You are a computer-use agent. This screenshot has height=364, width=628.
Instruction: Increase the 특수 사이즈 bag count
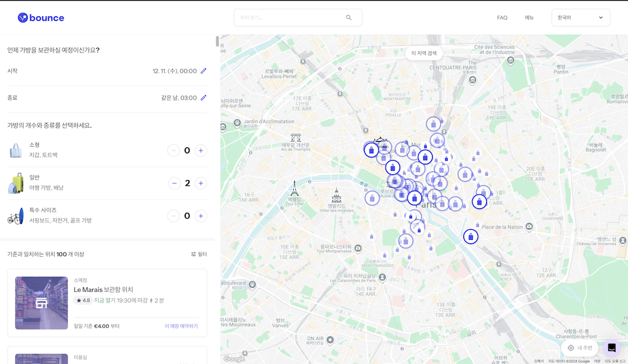(x=201, y=217)
